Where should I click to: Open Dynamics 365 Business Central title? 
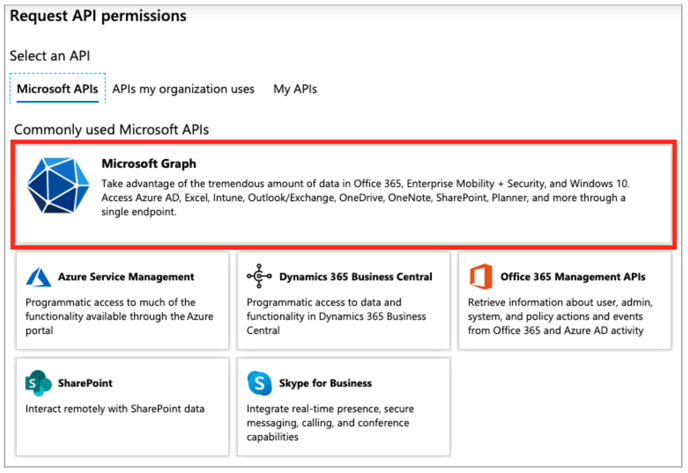coord(356,276)
